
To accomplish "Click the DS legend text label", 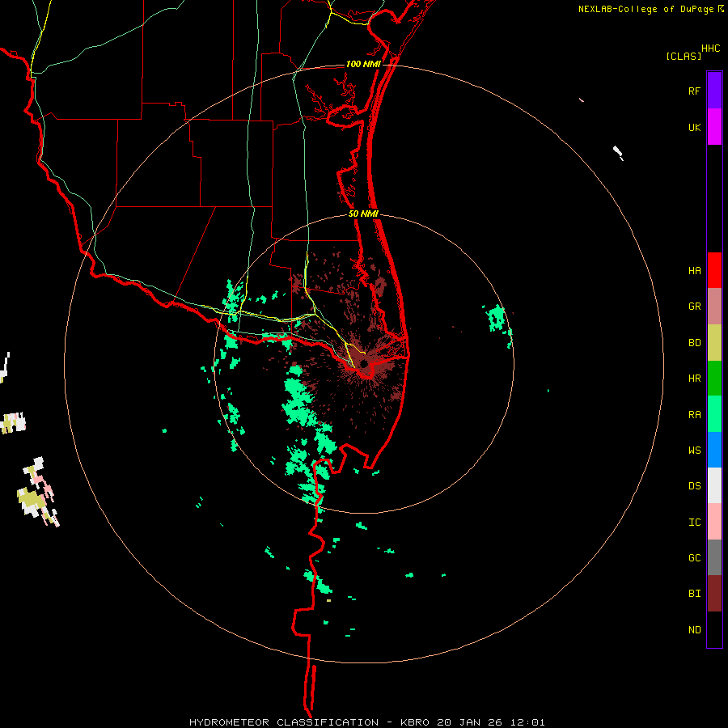I will pos(694,485).
